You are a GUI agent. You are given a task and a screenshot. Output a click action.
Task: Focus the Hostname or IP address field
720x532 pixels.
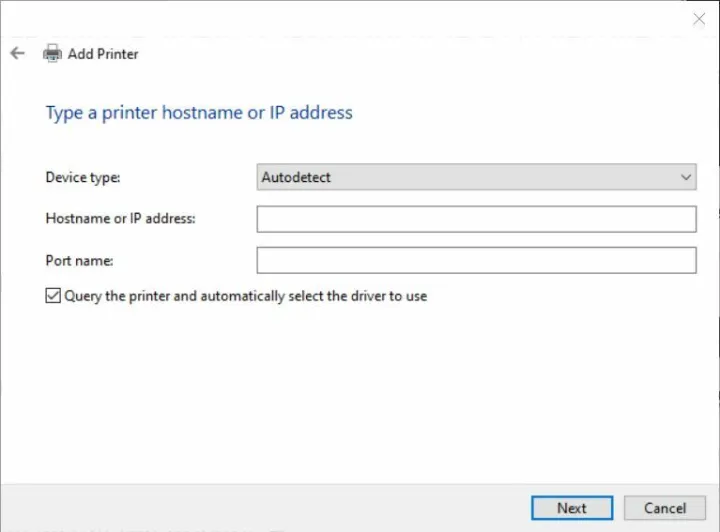coord(476,219)
